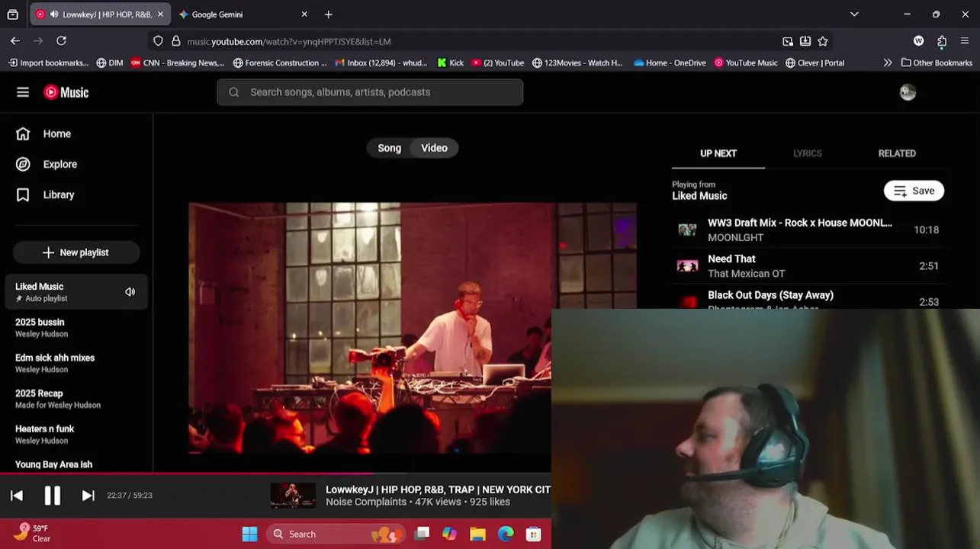The image size is (980, 549).
Task: Open Microsoft Store from the taskbar
Action: coord(534,535)
